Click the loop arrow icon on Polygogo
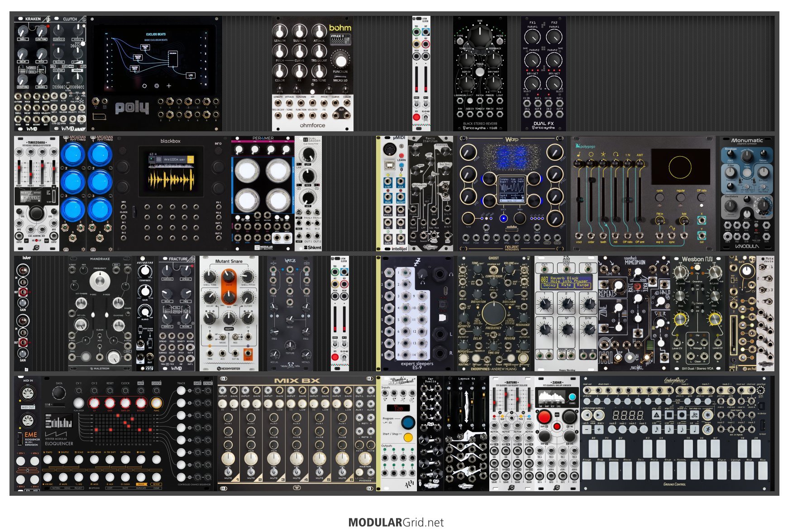793x532 pixels. pos(616,154)
